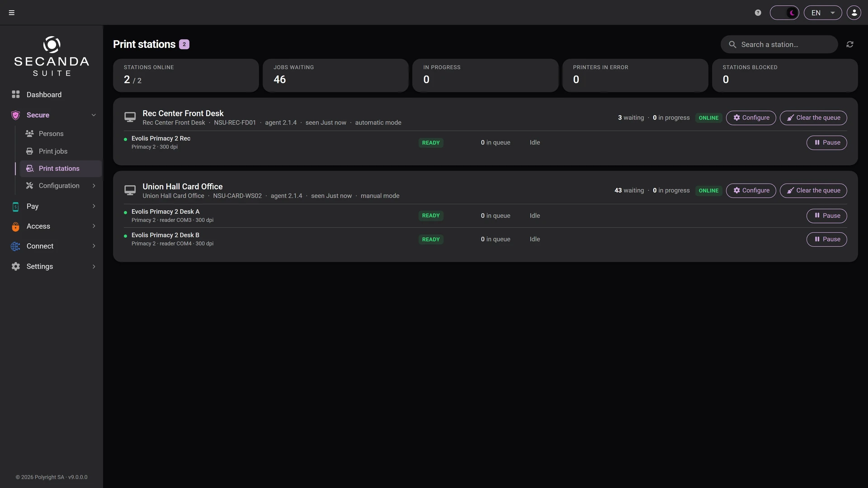Clear the queue for Union Hall Card Office
The width and height of the screenshot is (868, 488).
pyautogui.click(x=813, y=191)
